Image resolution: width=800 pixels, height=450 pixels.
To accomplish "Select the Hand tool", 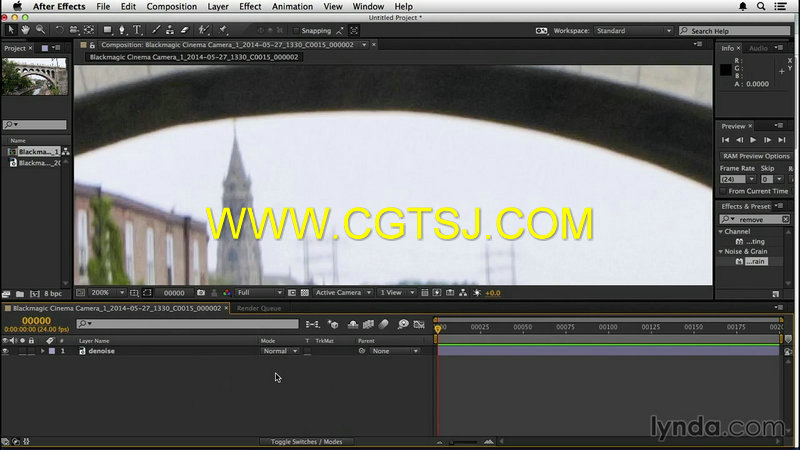I will 25,30.
